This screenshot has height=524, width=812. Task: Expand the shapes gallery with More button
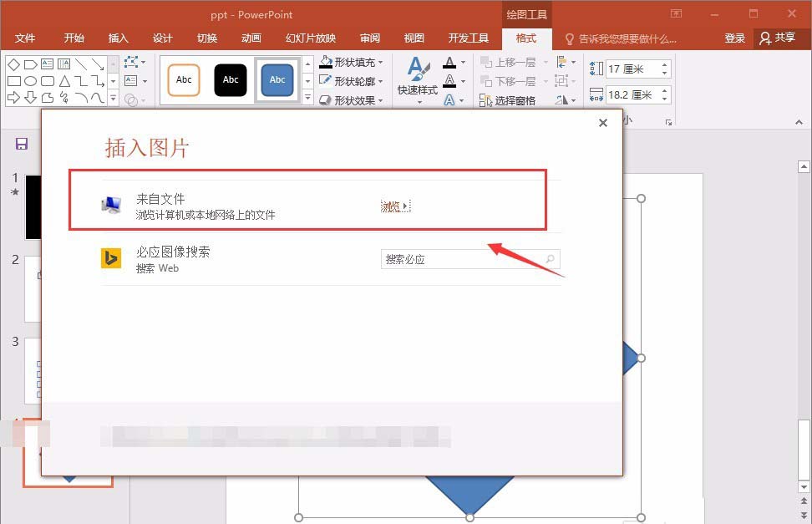tap(112, 99)
